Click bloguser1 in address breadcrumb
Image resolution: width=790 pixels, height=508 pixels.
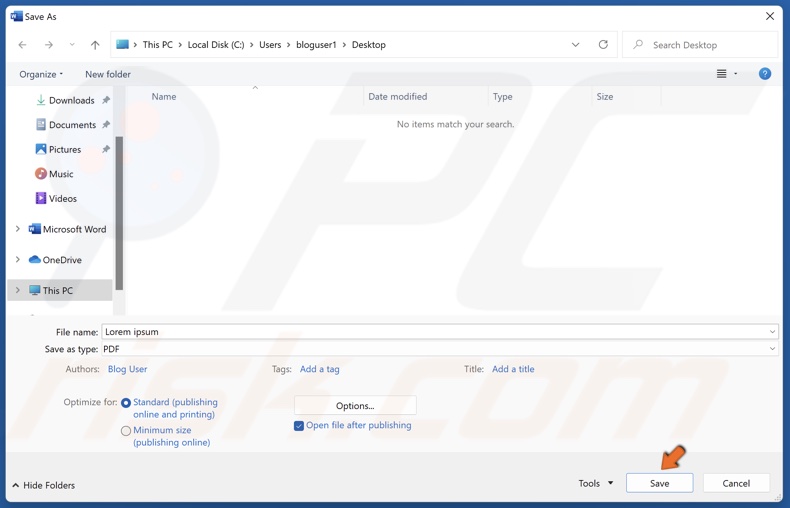(x=316, y=45)
